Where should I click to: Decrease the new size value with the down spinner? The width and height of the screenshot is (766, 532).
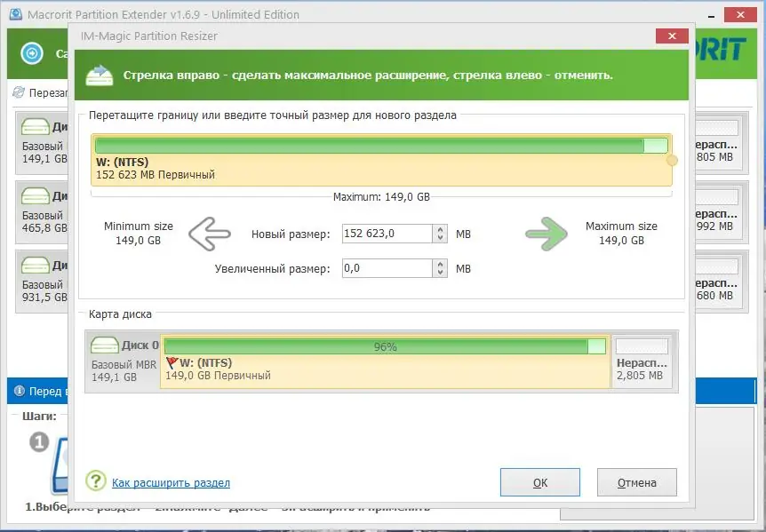440,238
